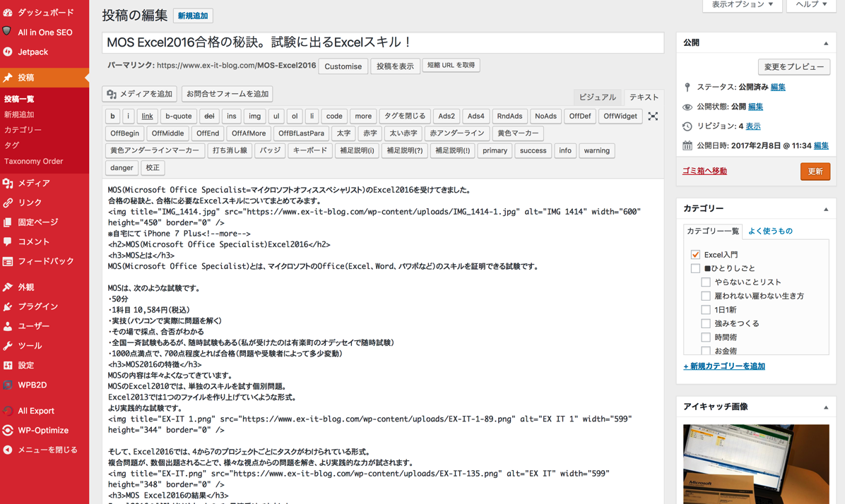This screenshot has width=845, height=504.
Task: Open the フィードバック form icon
Action: [x=8, y=261]
